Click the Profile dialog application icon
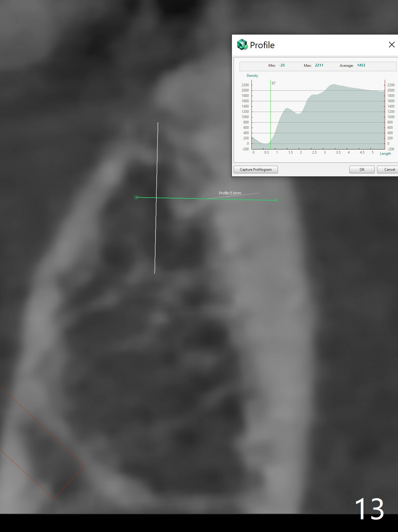This screenshot has width=398, height=532. (242, 45)
